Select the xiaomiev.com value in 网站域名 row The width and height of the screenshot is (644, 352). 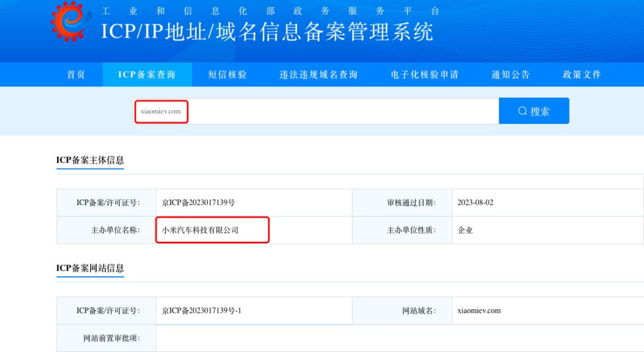point(479,310)
